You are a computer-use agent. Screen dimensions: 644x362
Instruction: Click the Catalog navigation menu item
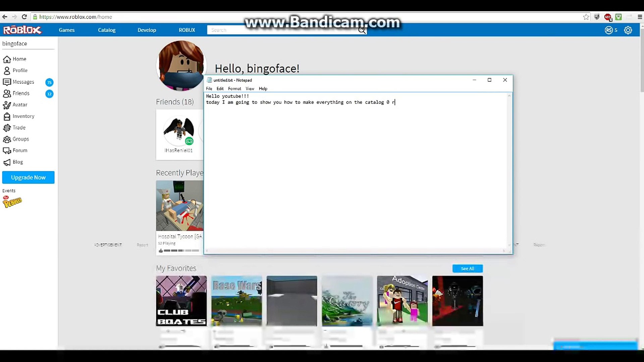[107, 29]
